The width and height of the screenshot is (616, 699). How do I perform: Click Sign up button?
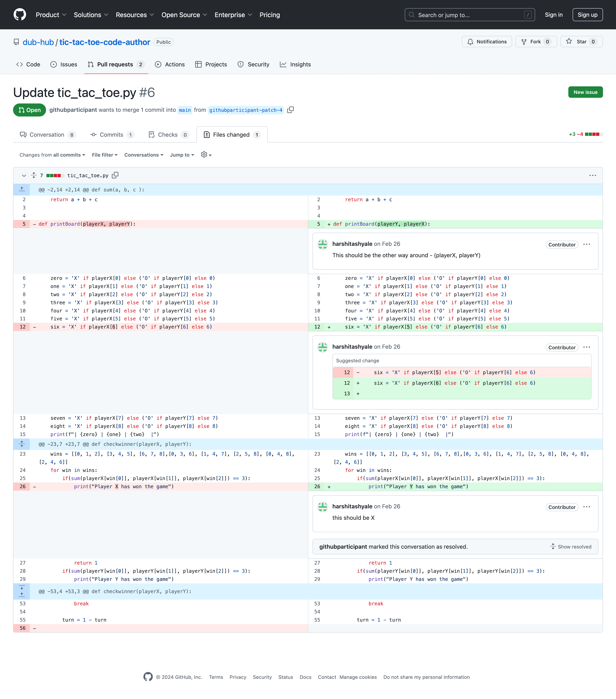click(587, 15)
